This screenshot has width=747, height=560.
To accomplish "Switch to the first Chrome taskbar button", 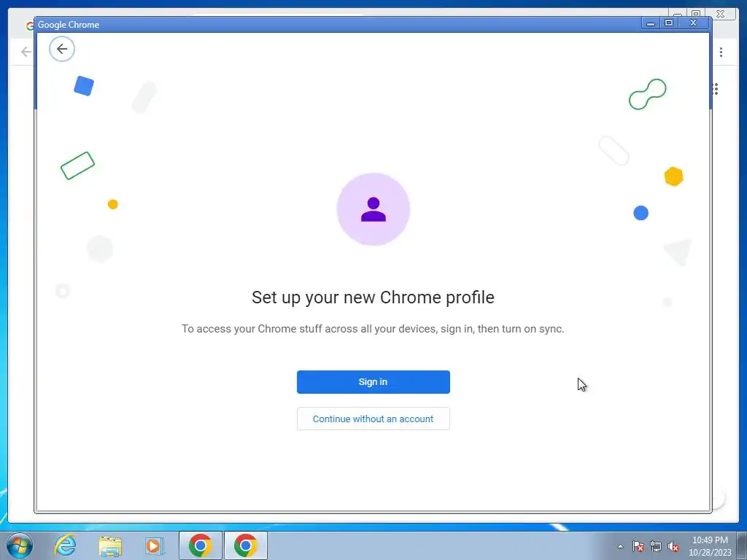I will (x=200, y=545).
